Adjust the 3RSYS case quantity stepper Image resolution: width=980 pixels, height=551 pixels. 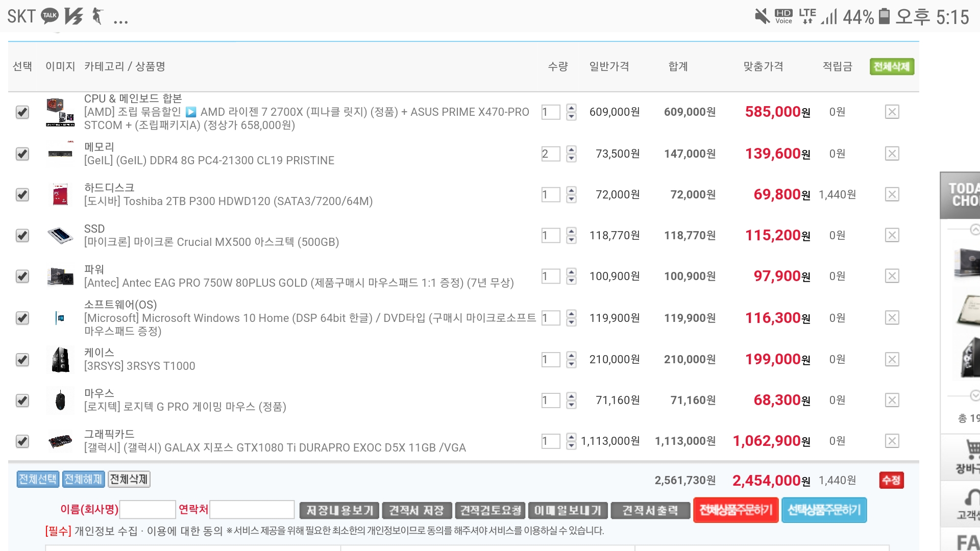point(572,359)
